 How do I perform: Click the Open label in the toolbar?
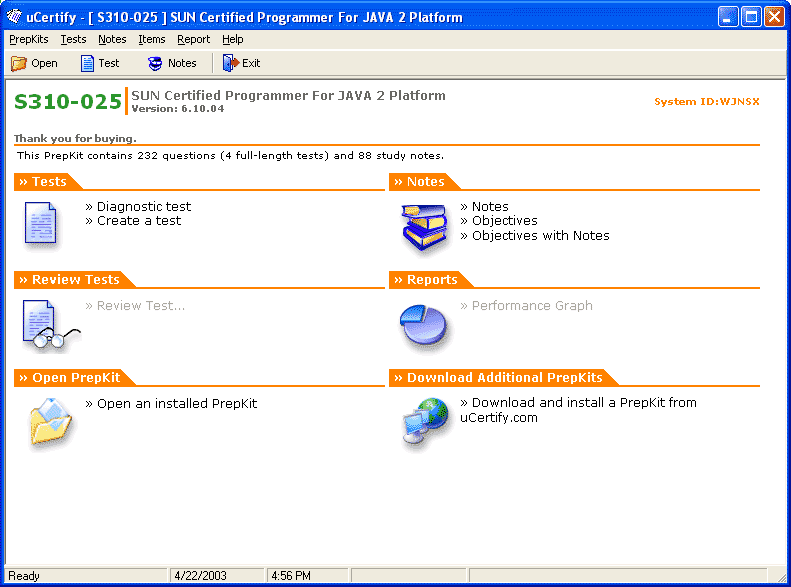[44, 64]
